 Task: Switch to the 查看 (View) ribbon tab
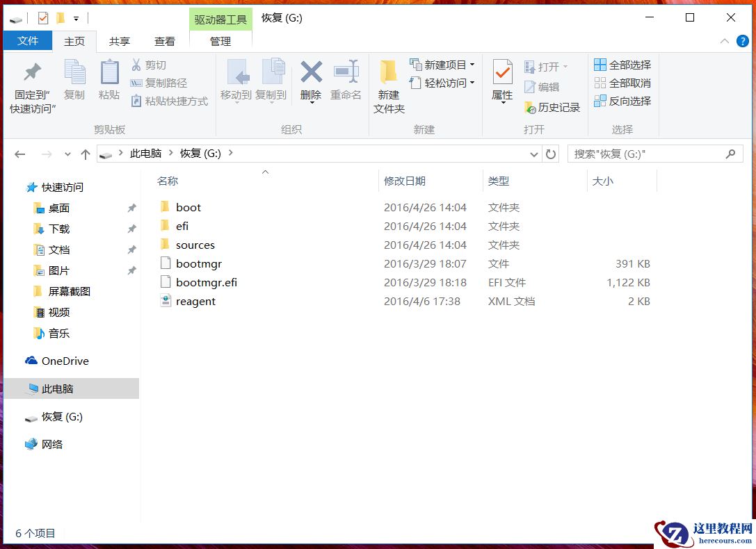[x=164, y=41]
